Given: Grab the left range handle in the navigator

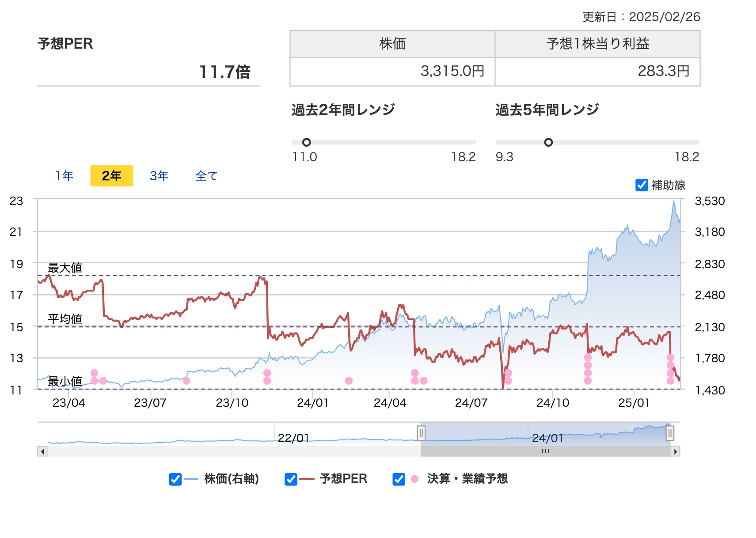Looking at the screenshot, I should tap(421, 433).
